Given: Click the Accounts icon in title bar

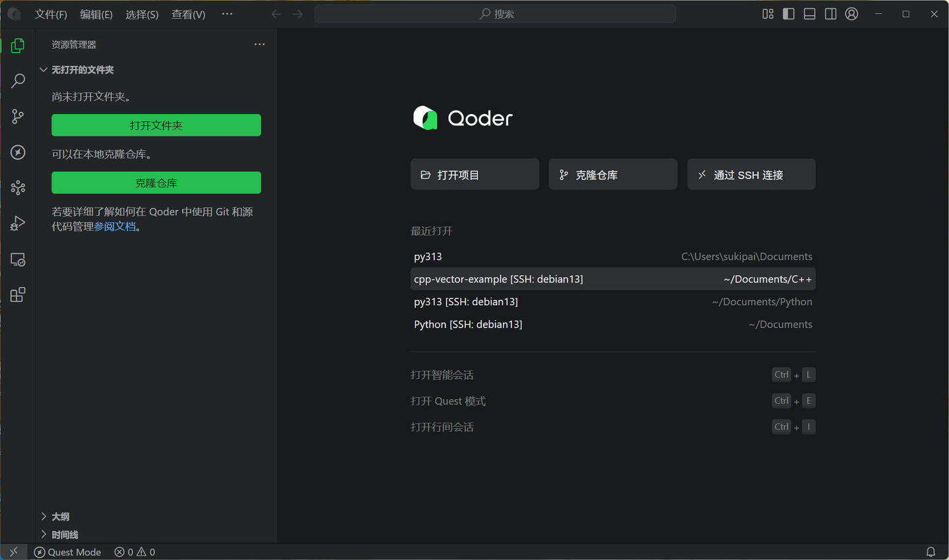Looking at the screenshot, I should pos(851,14).
